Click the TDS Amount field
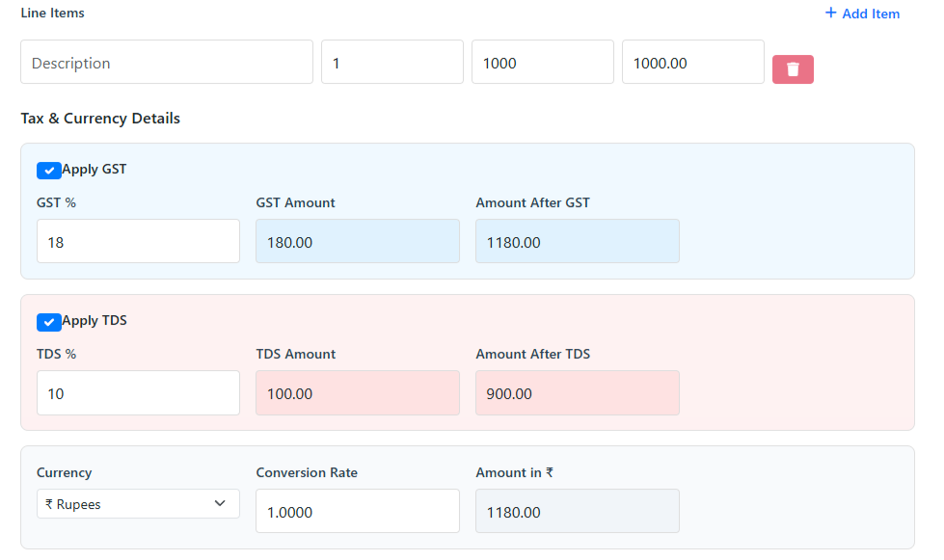Screen dimensions: 944x560 [x=357, y=393]
